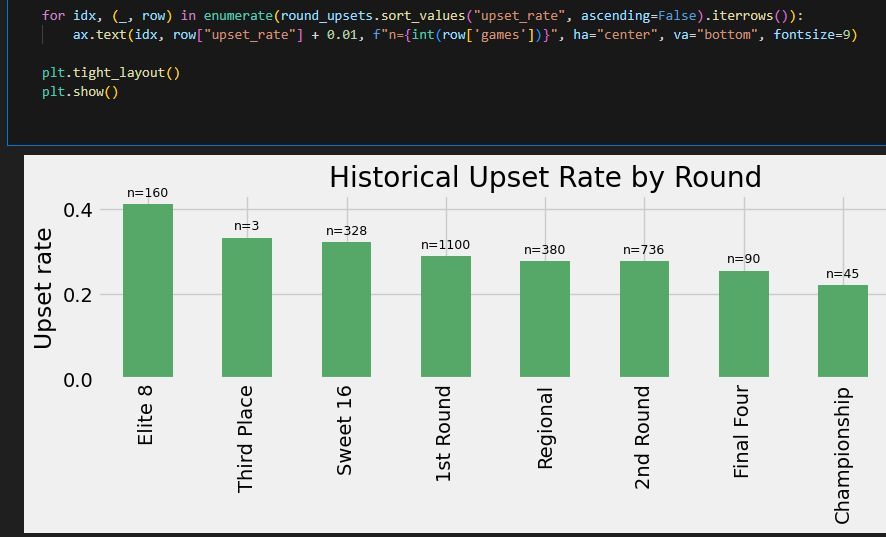Click the 2nd Round bar
886x537 pixels.
pyautogui.click(x=644, y=319)
